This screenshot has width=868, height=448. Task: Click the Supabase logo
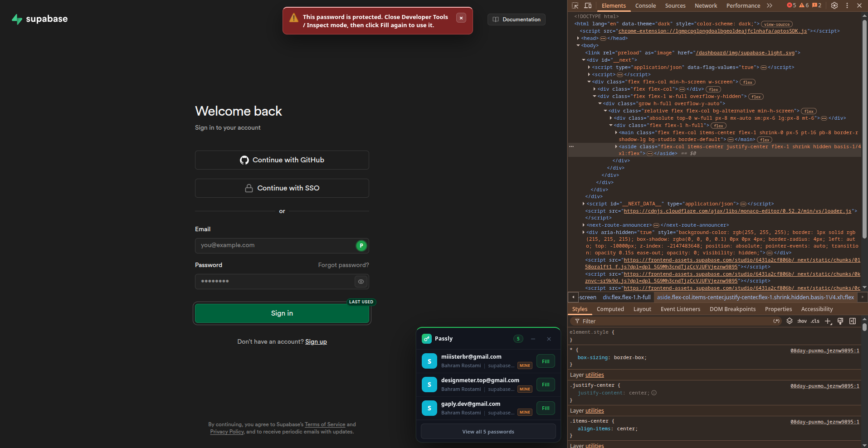pyautogui.click(x=40, y=19)
